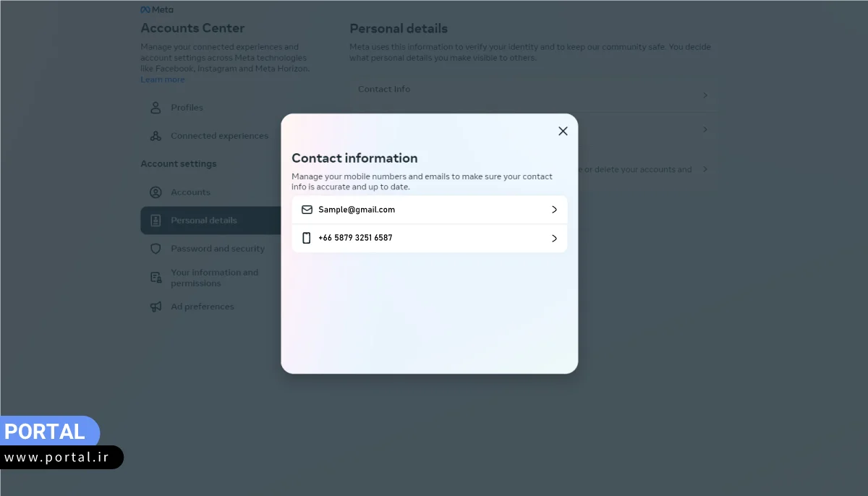Image resolution: width=868 pixels, height=496 pixels.
Task: Select Connected experiences in sidebar
Action: pyautogui.click(x=219, y=136)
